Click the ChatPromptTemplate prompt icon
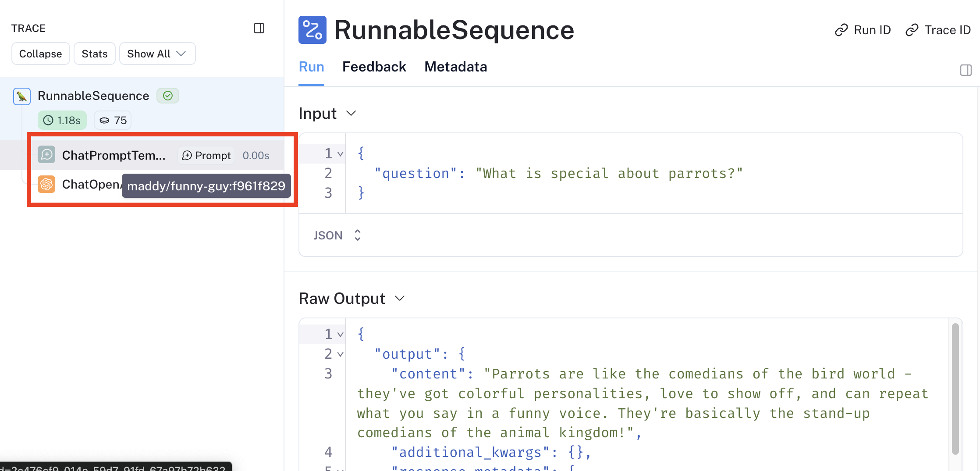The width and height of the screenshot is (980, 471). (x=46, y=155)
